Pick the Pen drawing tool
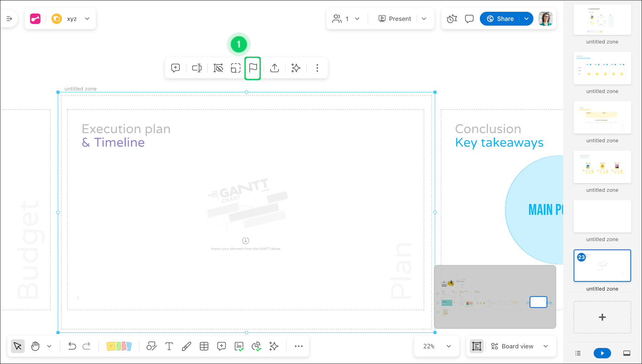 [x=186, y=346]
